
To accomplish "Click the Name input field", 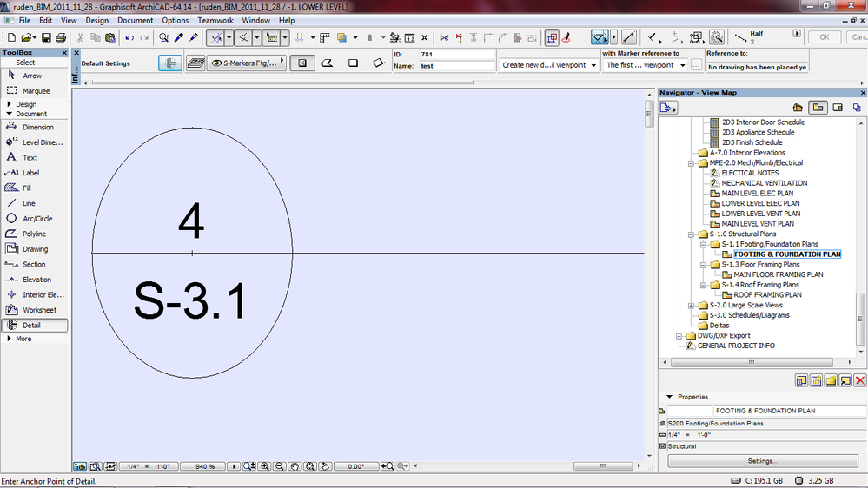I will [455, 66].
